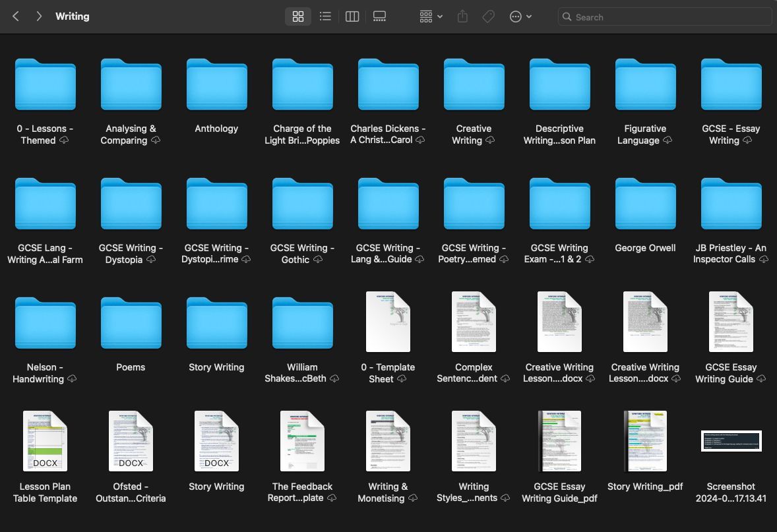The width and height of the screenshot is (777, 532).
Task: Select the Screenshot 2024 image file
Action: click(x=731, y=441)
